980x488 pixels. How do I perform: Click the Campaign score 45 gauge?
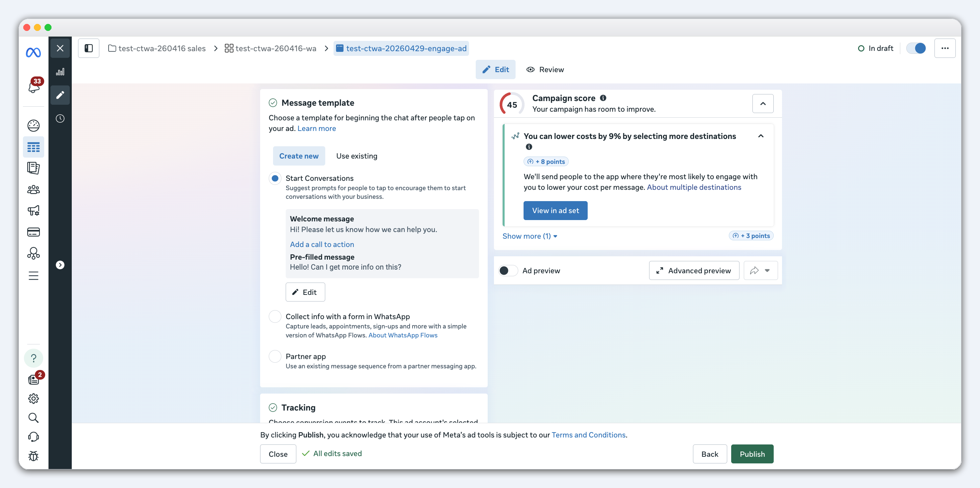click(x=512, y=104)
